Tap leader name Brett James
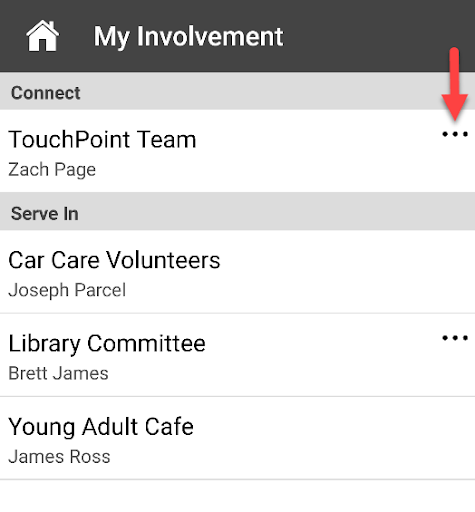The width and height of the screenshot is (475, 512). click(x=58, y=373)
